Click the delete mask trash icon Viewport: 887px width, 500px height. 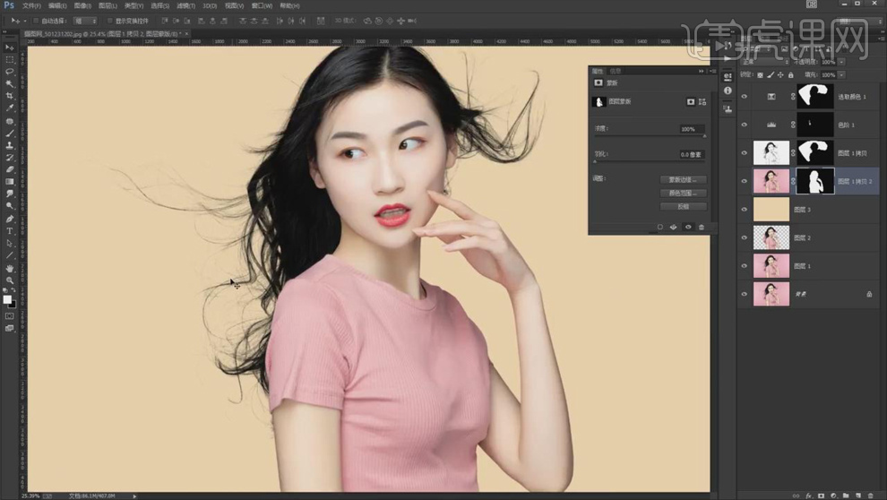(701, 227)
